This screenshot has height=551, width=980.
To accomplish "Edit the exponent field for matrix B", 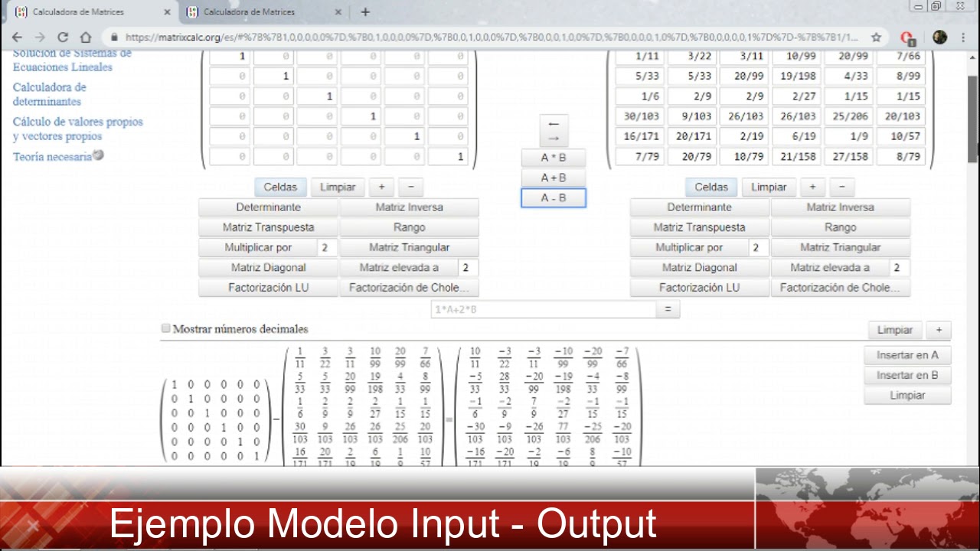I will [x=899, y=267].
